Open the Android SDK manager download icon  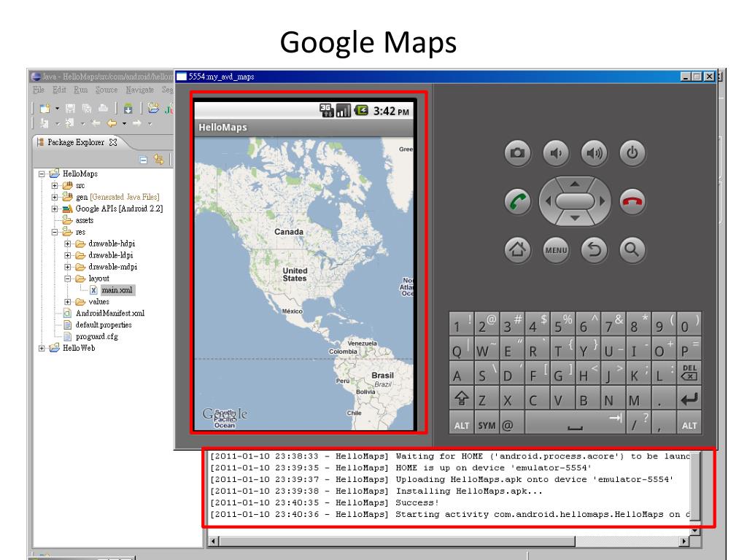pos(128,109)
